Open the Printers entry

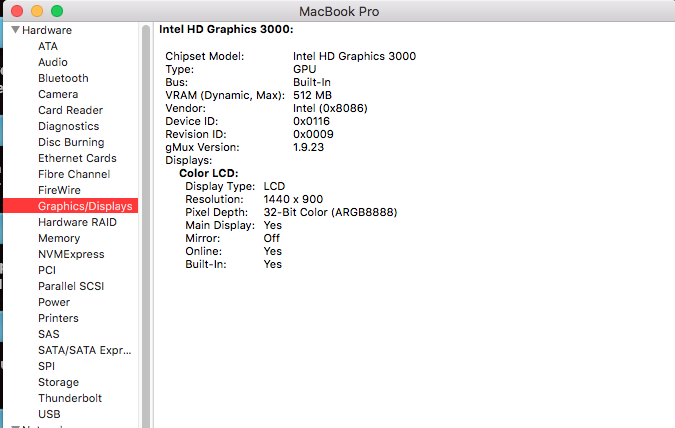tap(58, 318)
